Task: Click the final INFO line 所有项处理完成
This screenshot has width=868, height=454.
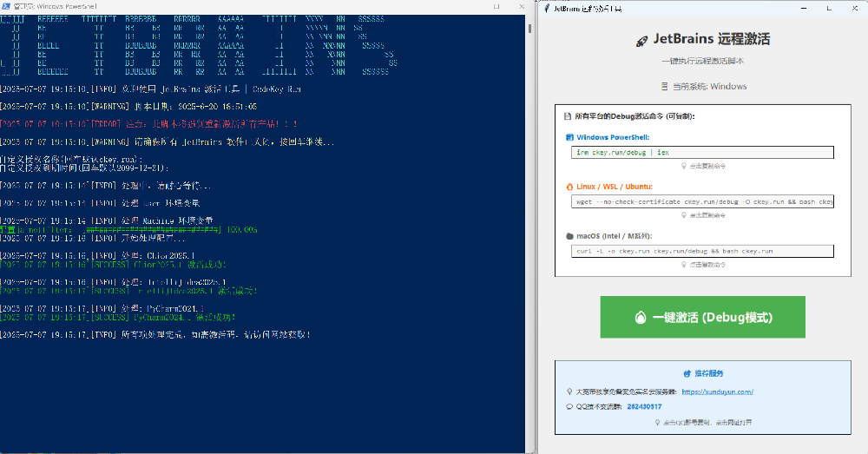Action: click(155, 335)
